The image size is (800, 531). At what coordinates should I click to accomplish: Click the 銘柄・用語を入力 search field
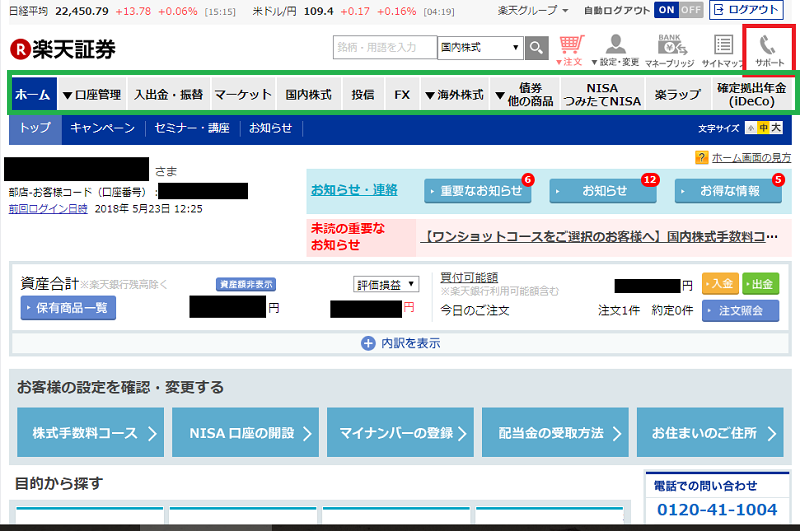pyautogui.click(x=385, y=47)
